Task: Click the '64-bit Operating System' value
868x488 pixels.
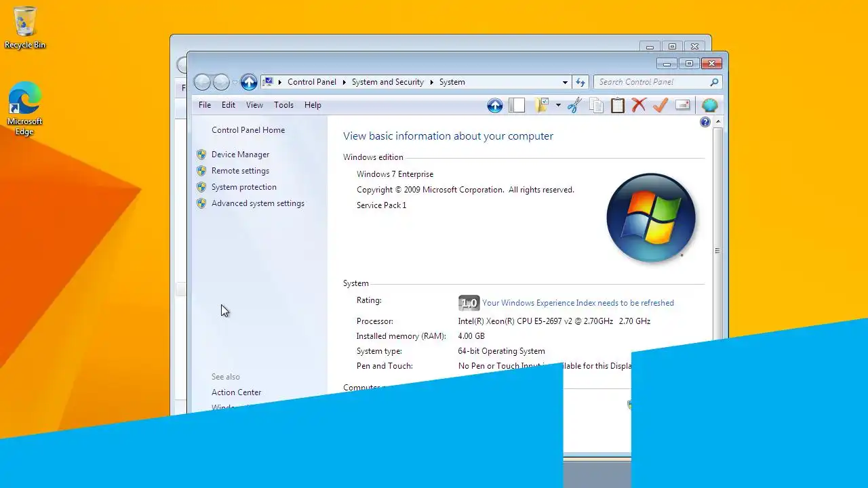Action: click(501, 351)
